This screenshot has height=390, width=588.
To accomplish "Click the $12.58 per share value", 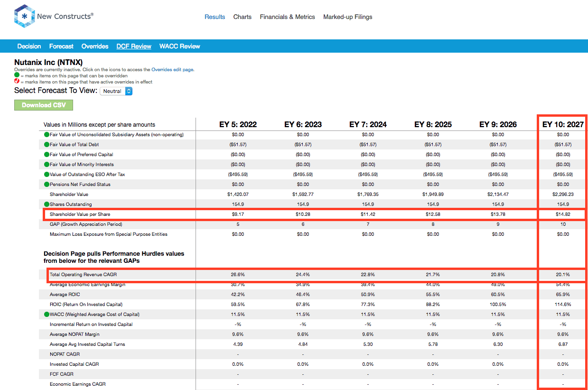I will coord(433,214).
